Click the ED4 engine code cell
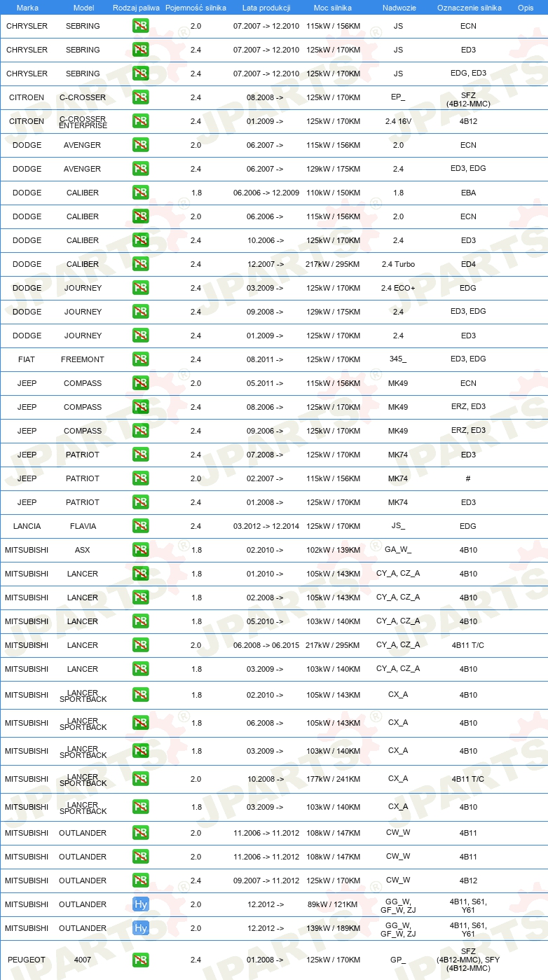 coord(468,265)
